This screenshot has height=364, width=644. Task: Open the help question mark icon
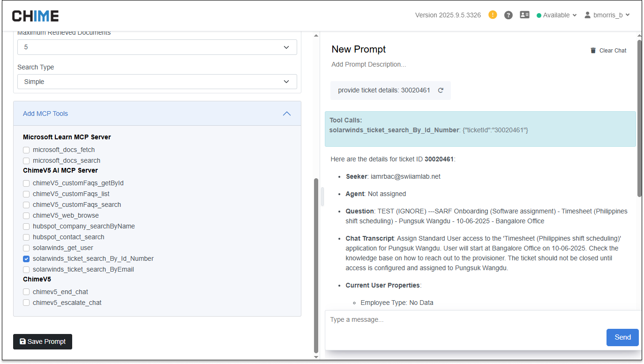click(508, 15)
